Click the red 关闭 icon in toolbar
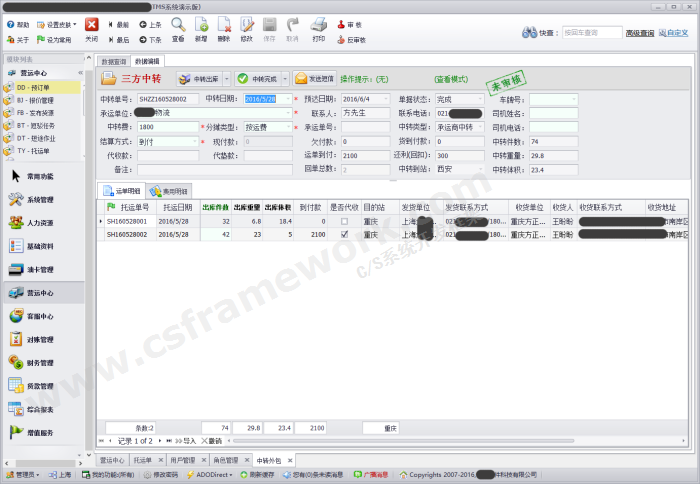 (x=91, y=27)
